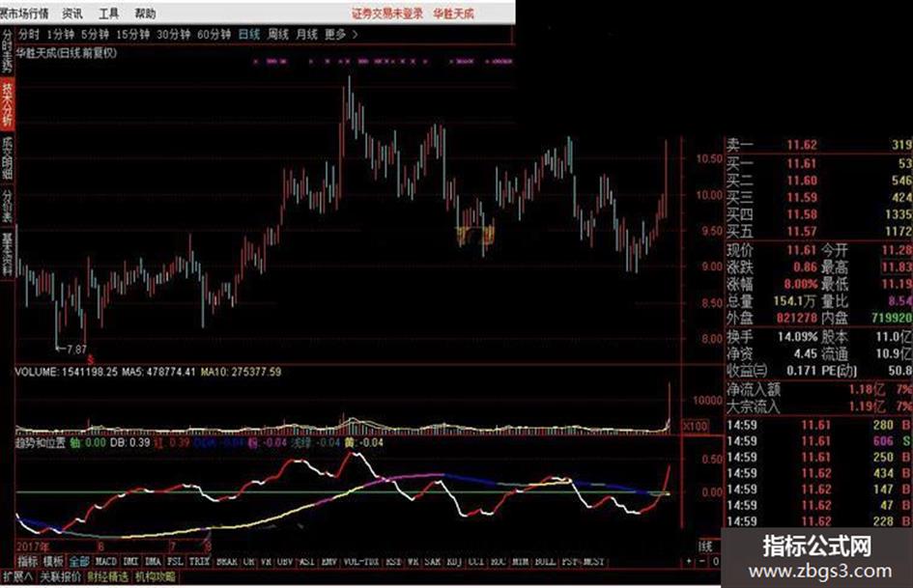Click the 买五 price 11.57
Screen dimensions: 913x588
(x=802, y=232)
